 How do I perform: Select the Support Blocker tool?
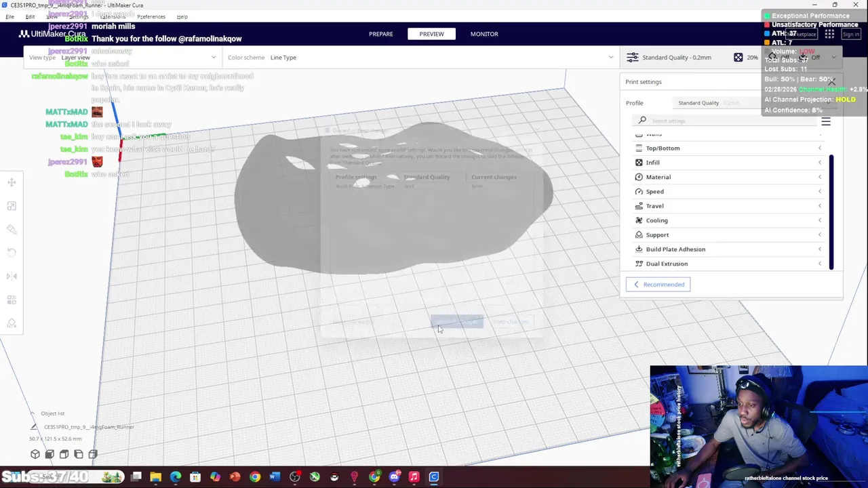coord(12,323)
